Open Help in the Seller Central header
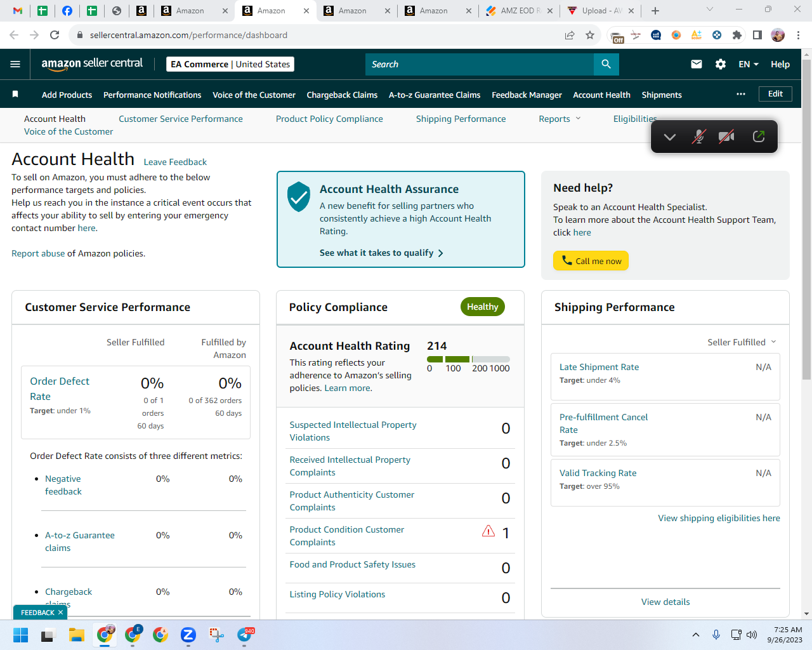Viewport: 812px width, 650px height. 780,64
